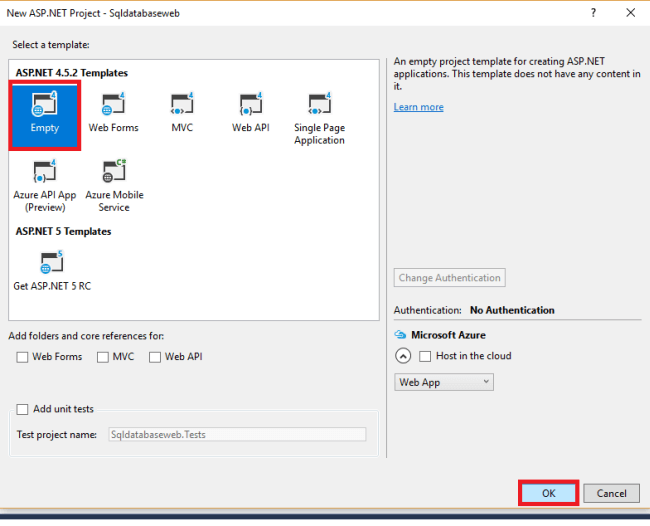Viewport: 650px width, 526px height.
Task: Click the No Authentication status text
Action: point(512,310)
